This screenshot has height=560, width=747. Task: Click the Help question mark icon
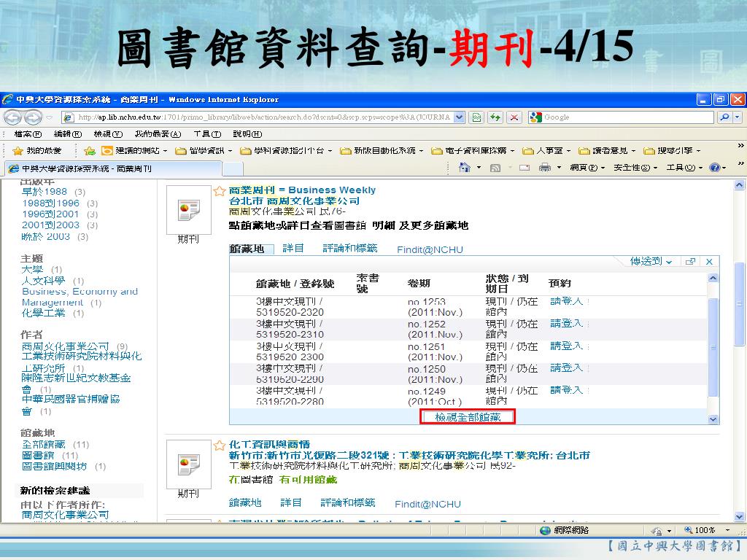(x=715, y=168)
